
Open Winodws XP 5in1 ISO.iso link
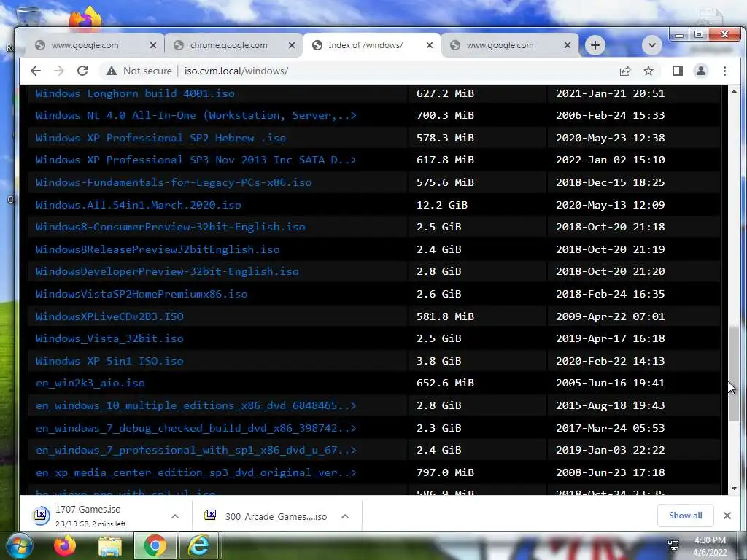(109, 361)
